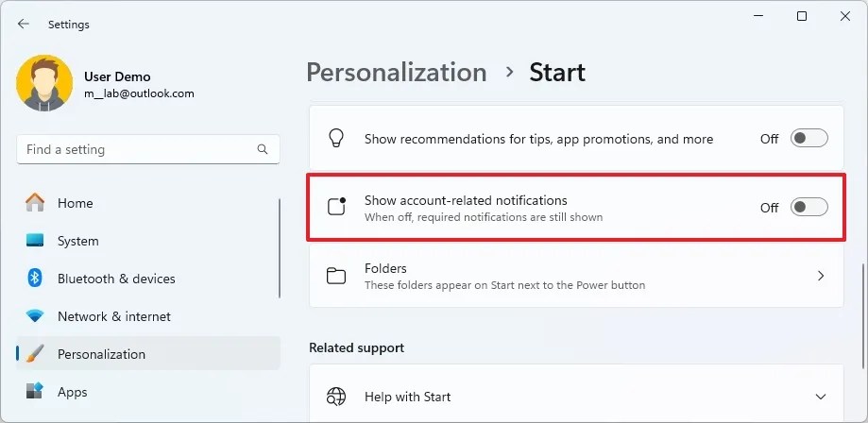Select Personalization in the sidebar

click(148, 354)
